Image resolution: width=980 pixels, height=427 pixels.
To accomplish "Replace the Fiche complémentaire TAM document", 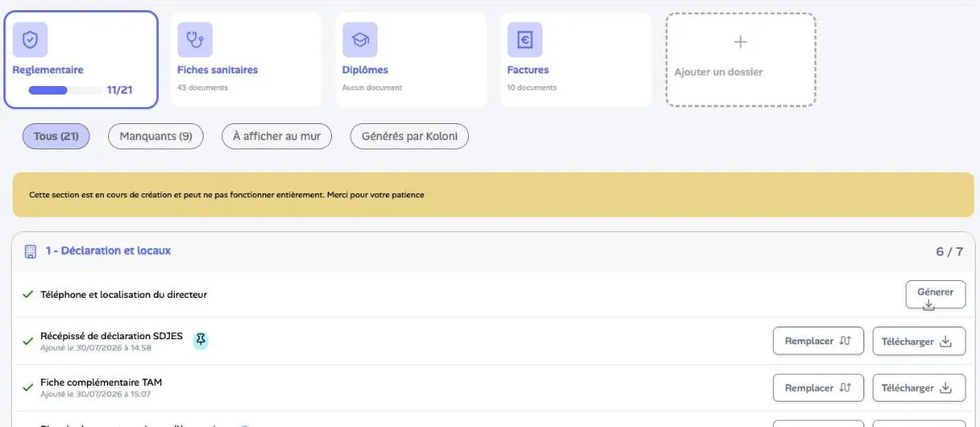I will [818, 387].
